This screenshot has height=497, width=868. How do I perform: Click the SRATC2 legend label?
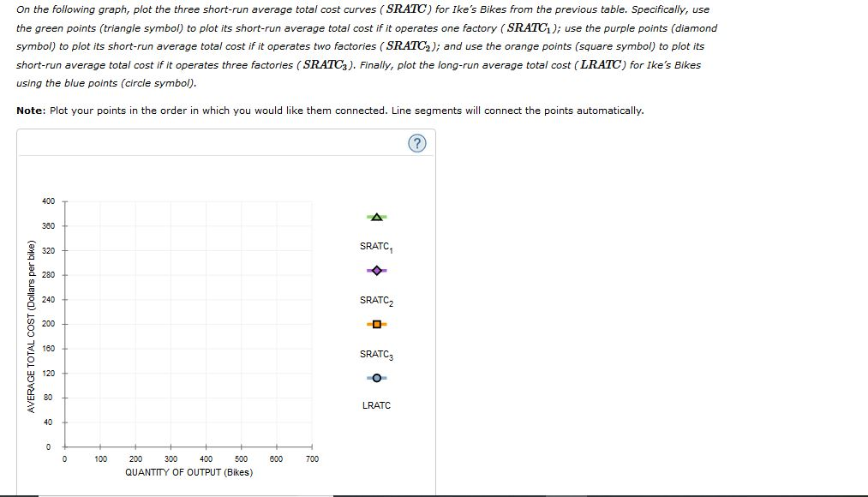pyautogui.click(x=374, y=300)
